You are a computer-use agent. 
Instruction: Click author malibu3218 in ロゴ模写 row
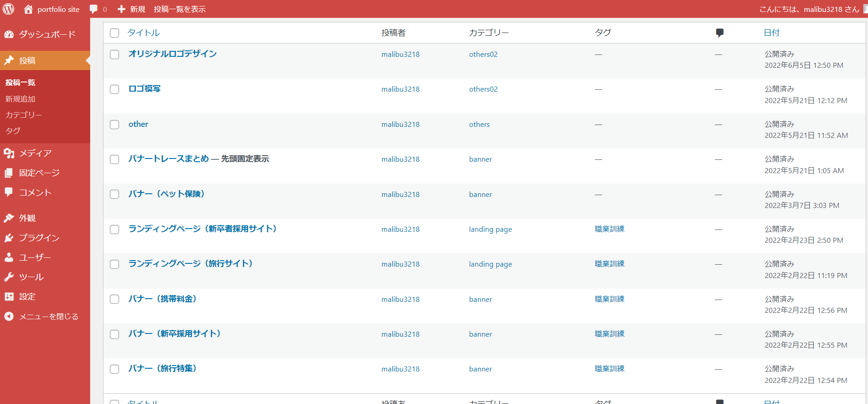(401, 89)
